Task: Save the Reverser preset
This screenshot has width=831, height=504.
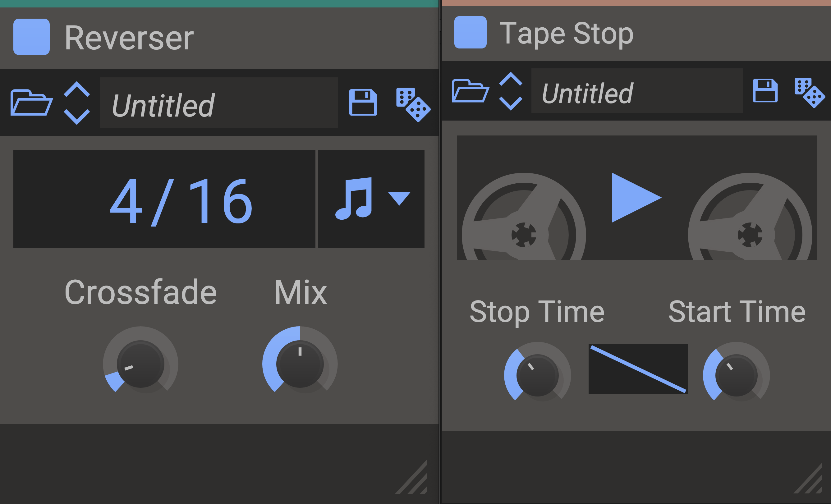Action: tap(363, 103)
